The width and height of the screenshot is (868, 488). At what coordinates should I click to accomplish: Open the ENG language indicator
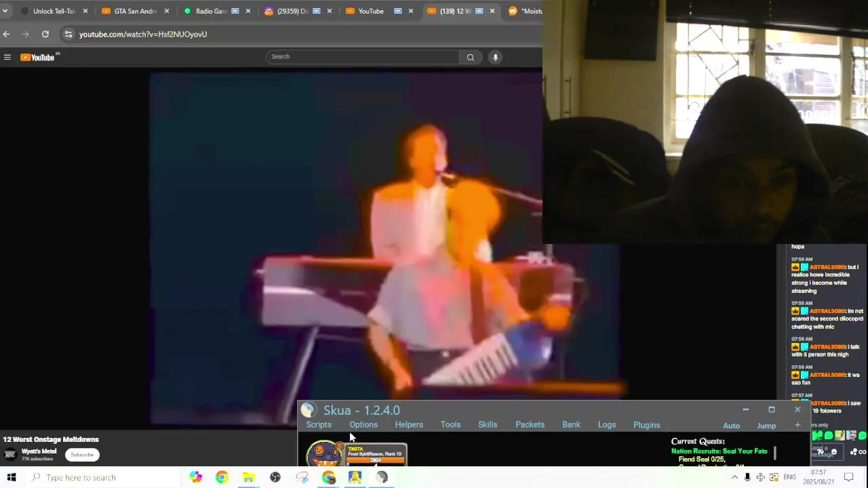tap(789, 477)
